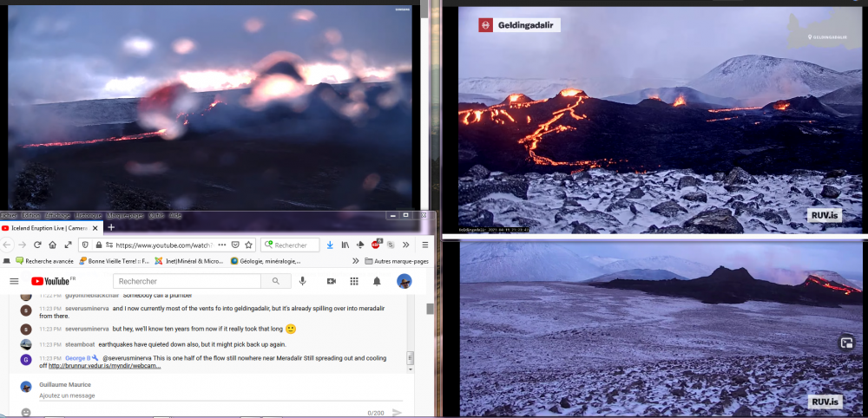Open YouTube notifications bell
Screen dimensions: 868x418
377,281
